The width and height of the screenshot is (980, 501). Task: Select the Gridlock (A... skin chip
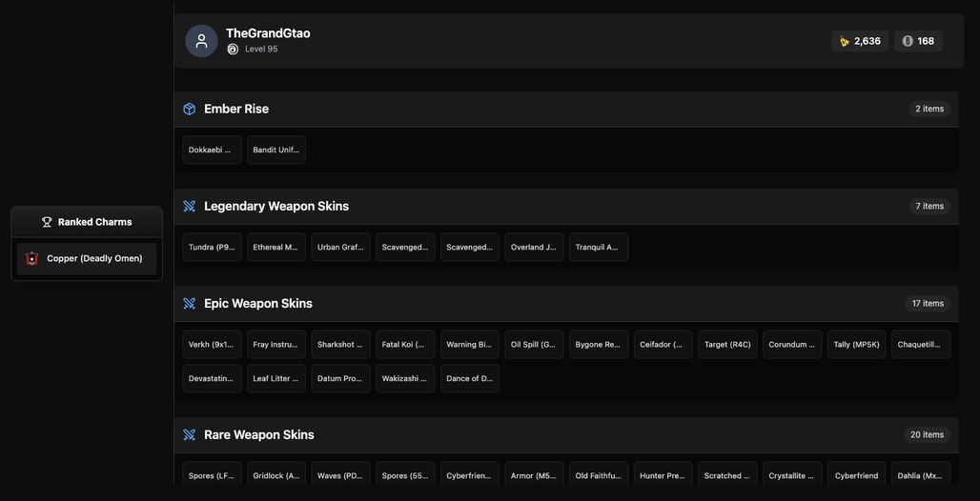pyautogui.click(x=276, y=474)
